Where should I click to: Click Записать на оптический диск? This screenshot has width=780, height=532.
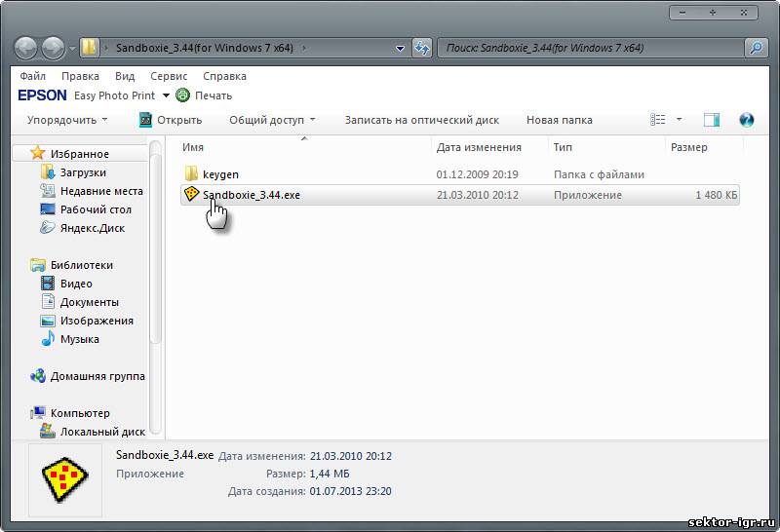[x=422, y=120]
